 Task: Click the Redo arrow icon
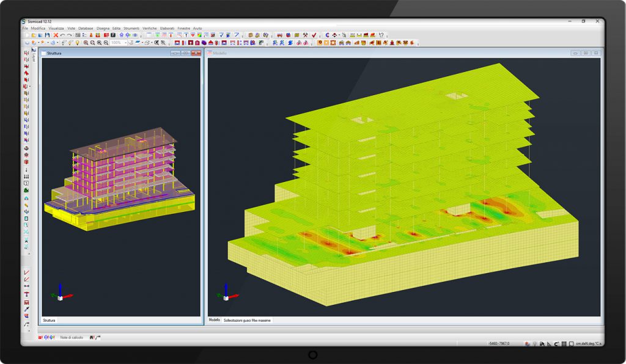pyautogui.click(x=69, y=35)
